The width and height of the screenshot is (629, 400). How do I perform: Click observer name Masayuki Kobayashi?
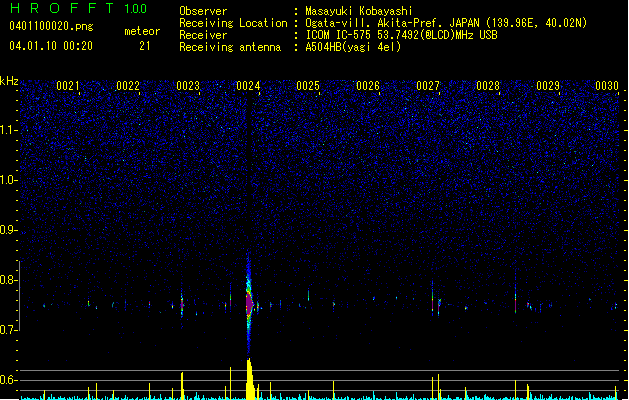359,11
